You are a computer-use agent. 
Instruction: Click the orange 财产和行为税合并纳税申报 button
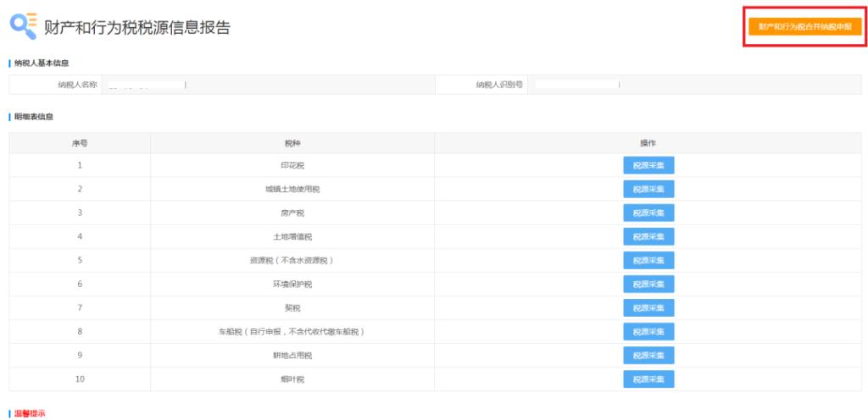(804, 27)
